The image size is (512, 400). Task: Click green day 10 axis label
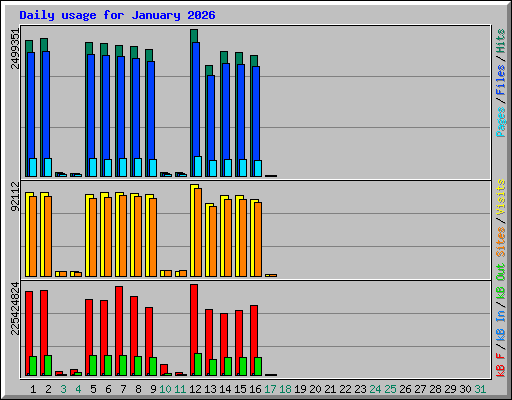165,389
